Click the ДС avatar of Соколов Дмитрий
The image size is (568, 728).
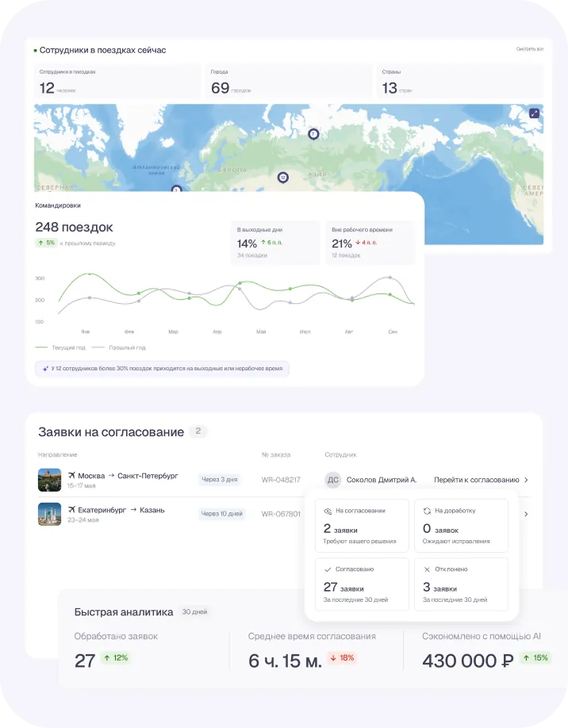pyautogui.click(x=333, y=480)
